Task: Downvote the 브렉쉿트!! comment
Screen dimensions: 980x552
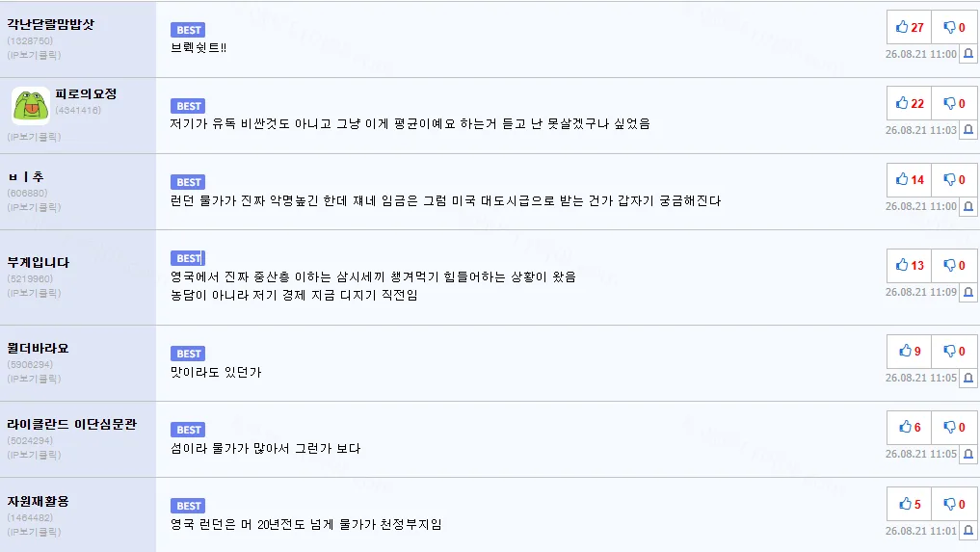Action: pos(954,27)
